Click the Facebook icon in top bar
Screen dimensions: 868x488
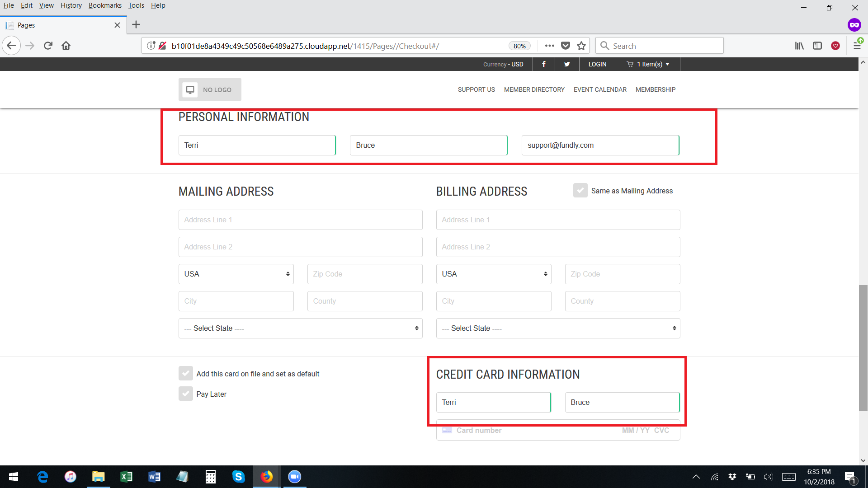pyautogui.click(x=543, y=64)
